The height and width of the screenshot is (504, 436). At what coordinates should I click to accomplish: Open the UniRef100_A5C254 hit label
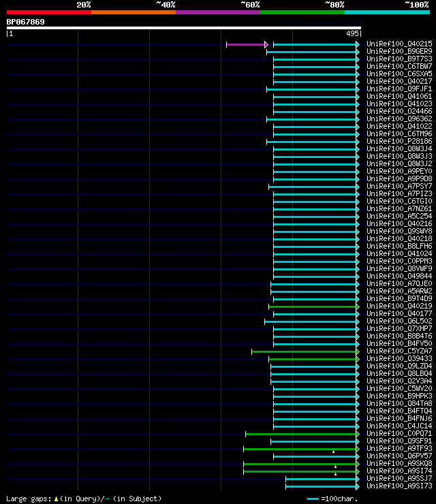(399, 216)
